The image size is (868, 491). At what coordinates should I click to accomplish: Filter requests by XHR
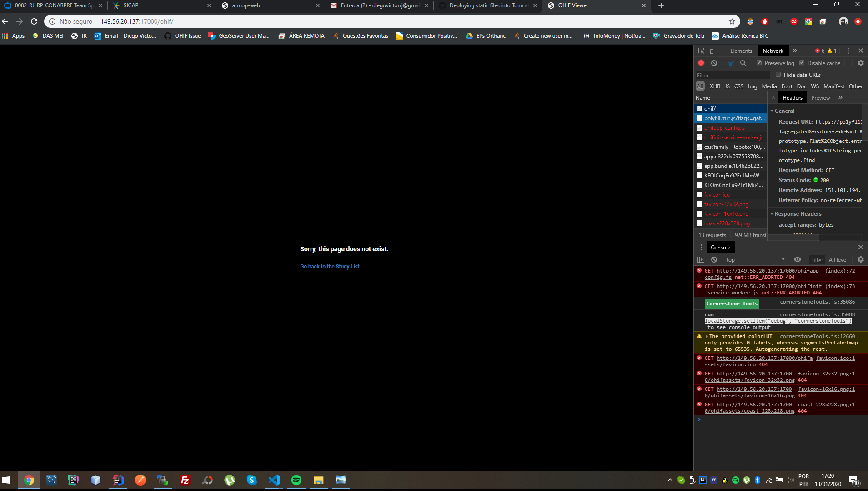[x=715, y=86]
